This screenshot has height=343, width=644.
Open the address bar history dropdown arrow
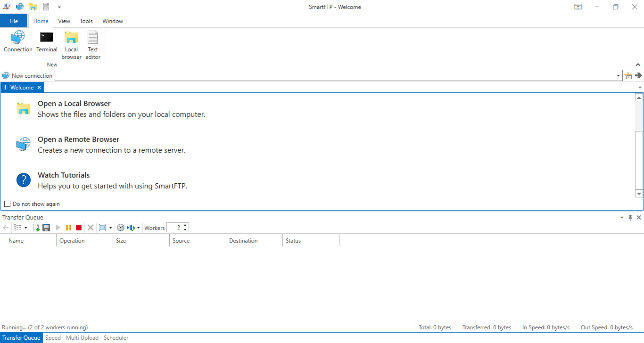[x=618, y=76]
